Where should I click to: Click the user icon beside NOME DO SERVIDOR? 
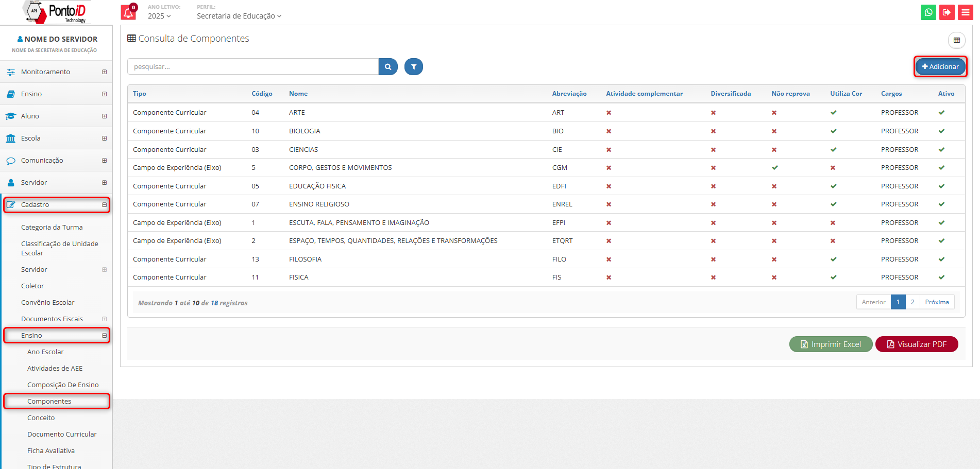click(x=20, y=39)
